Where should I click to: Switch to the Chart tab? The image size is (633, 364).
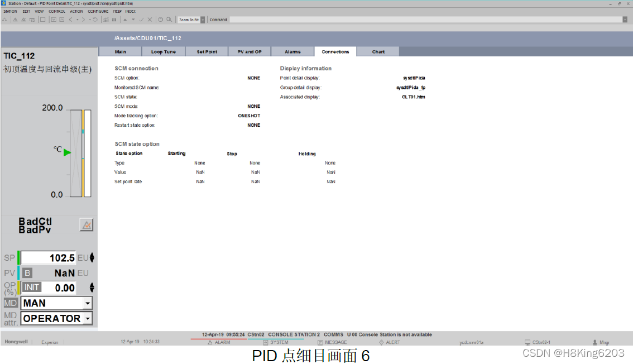pos(378,52)
